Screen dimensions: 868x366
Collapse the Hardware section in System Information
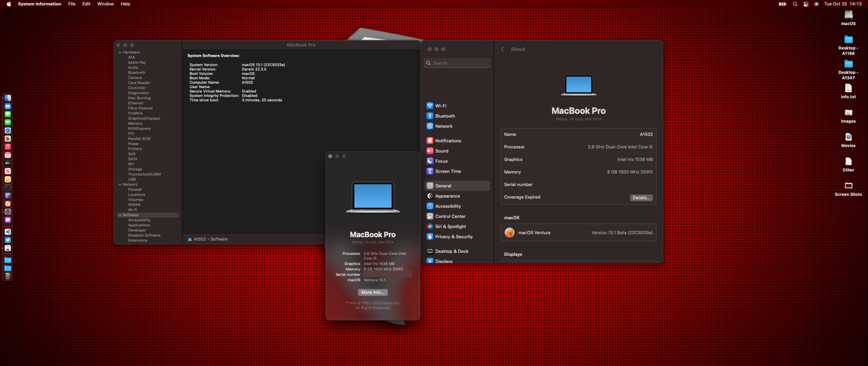pos(120,52)
